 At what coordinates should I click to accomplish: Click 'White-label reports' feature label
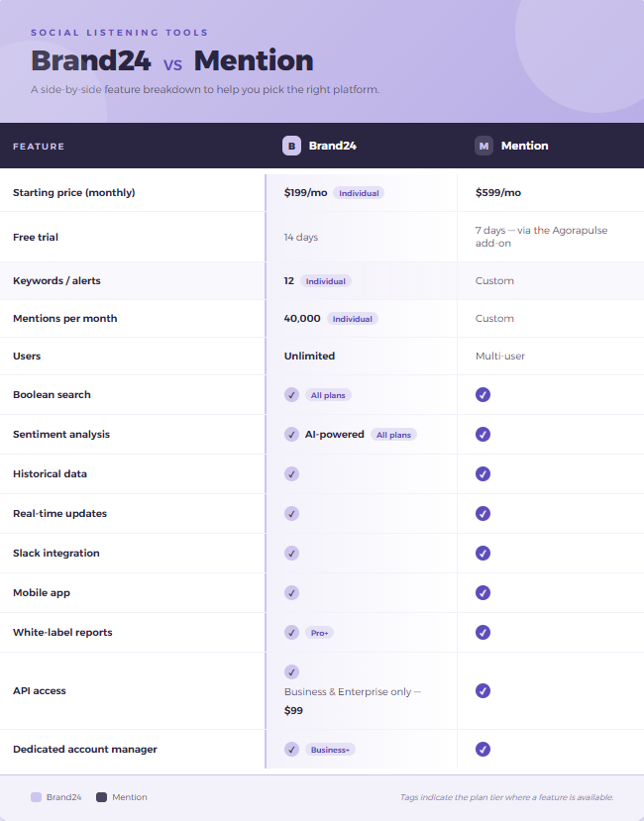[x=62, y=633]
